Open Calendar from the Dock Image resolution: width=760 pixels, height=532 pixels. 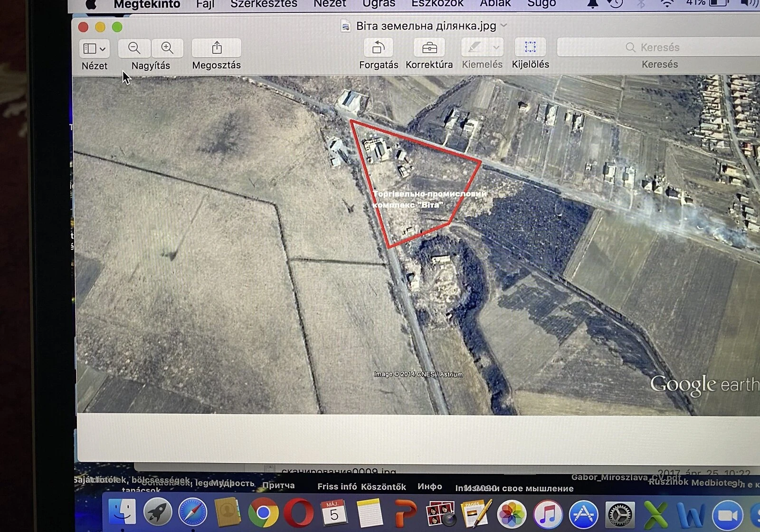334,513
